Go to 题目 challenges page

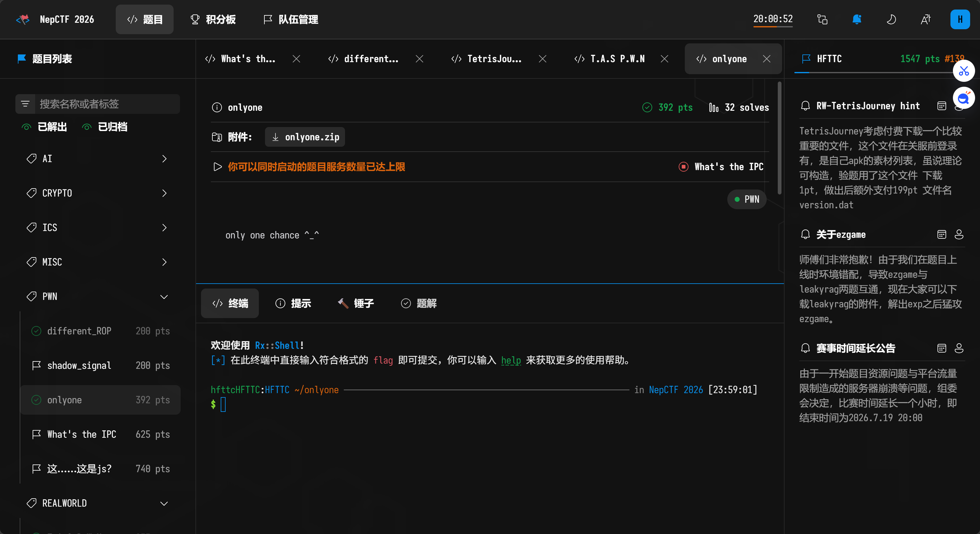pyautogui.click(x=145, y=19)
